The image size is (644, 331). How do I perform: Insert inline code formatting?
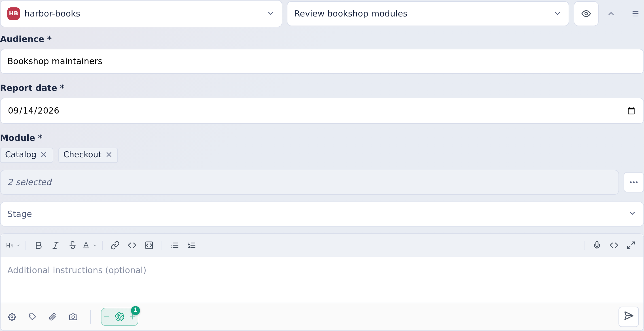click(132, 245)
